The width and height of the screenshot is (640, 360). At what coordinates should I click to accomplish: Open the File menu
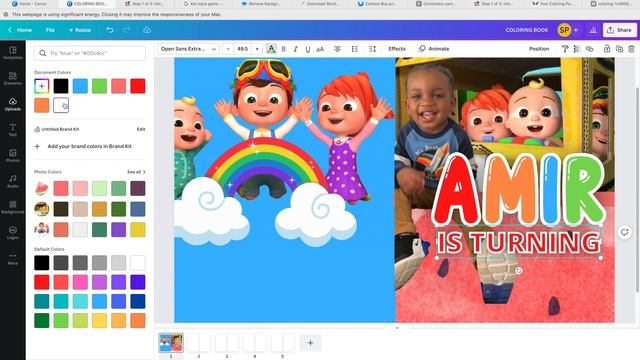point(50,30)
